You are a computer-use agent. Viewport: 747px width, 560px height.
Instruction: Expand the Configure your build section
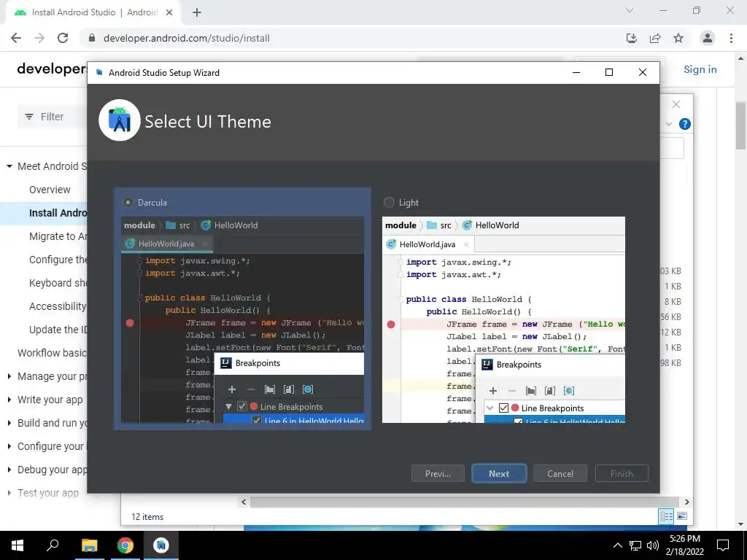click(x=9, y=446)
